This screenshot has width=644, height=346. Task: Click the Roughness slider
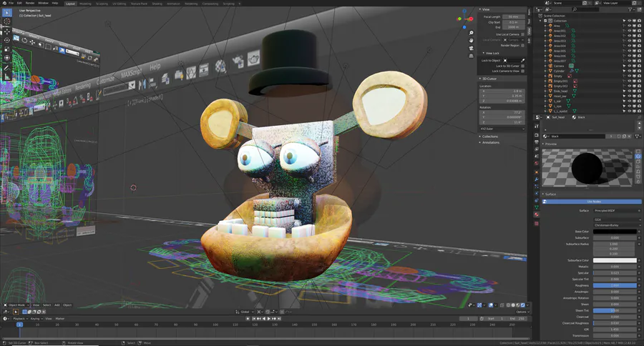click(x=615, y=285)
